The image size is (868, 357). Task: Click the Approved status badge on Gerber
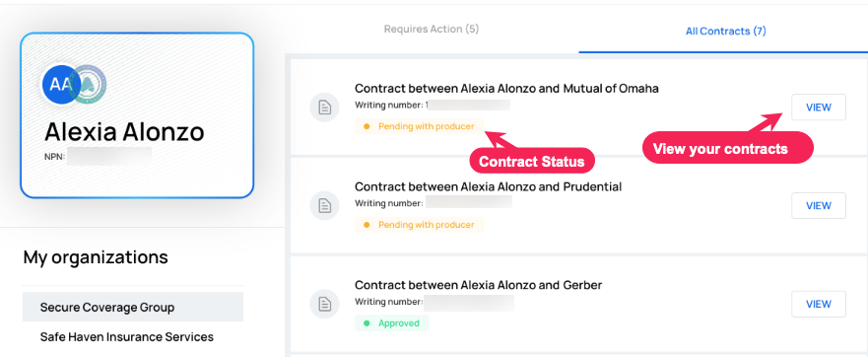point(391,323)
